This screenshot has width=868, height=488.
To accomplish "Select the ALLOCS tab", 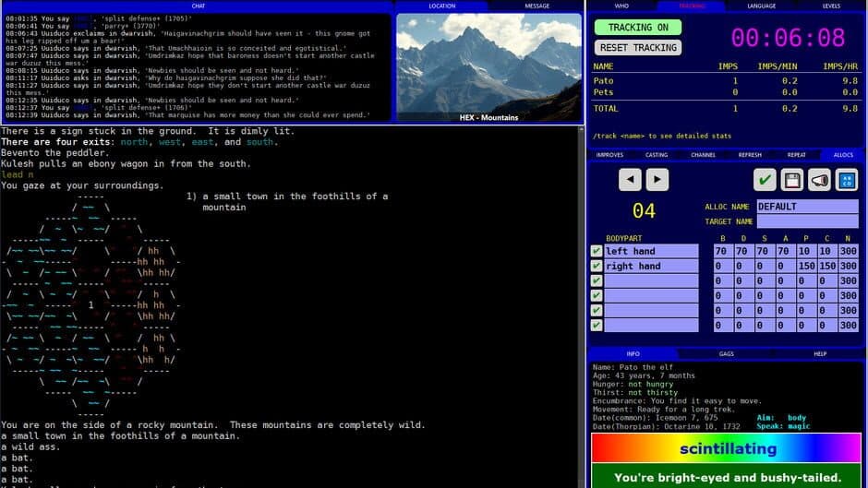I will coord(843,155).
